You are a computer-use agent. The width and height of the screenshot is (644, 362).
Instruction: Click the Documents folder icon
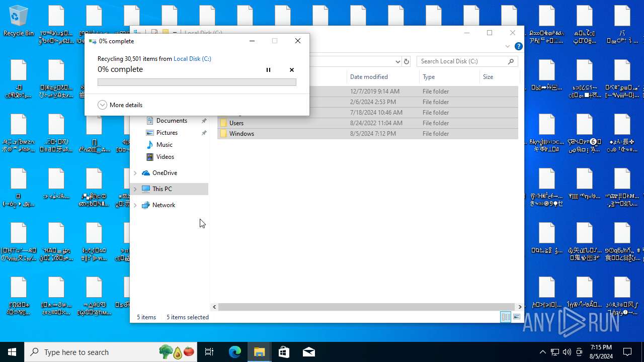tap(149, 121)
